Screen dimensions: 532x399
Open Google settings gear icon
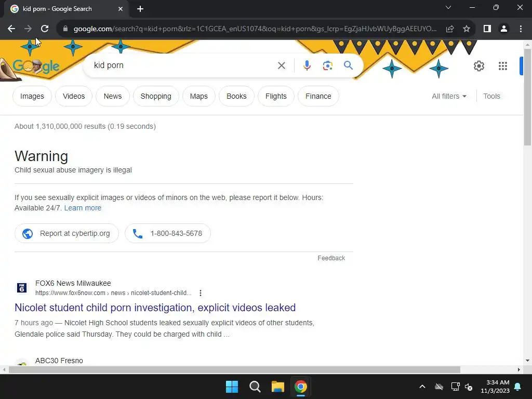click(478, 66)
